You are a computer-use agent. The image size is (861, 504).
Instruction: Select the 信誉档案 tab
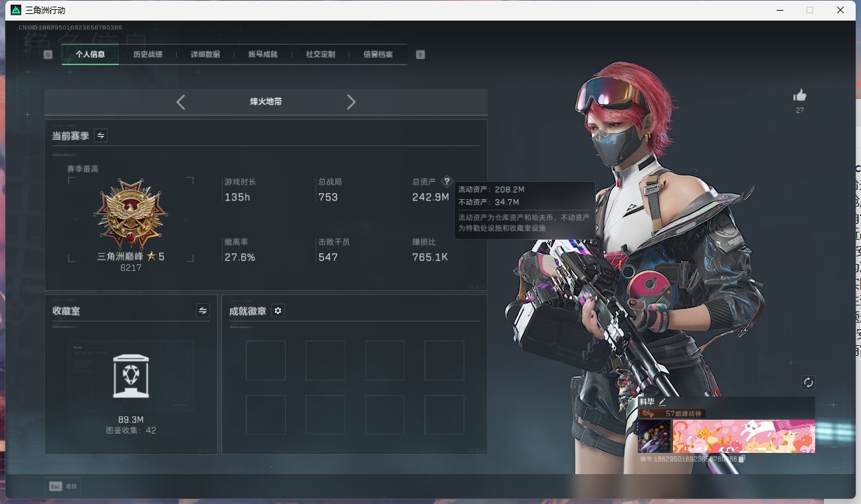pos(378,54)
